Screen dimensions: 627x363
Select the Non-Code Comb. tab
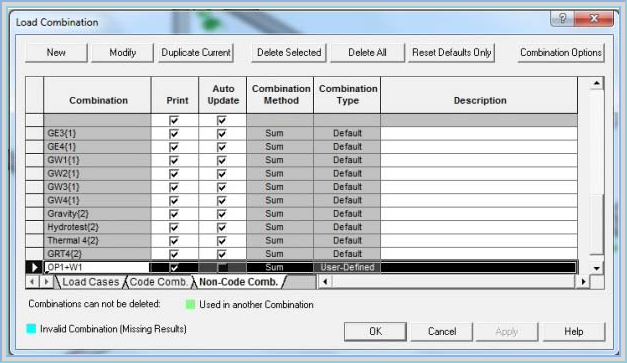[238, 282]
